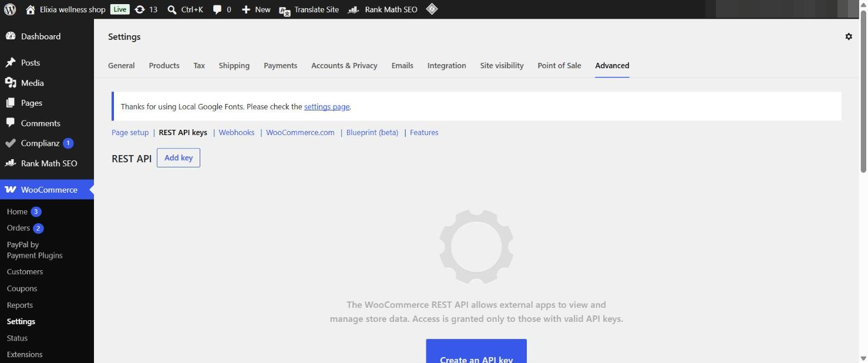Screen dimensions: 868x363
Task: Open the General settings tab
Action: [122, 66]
